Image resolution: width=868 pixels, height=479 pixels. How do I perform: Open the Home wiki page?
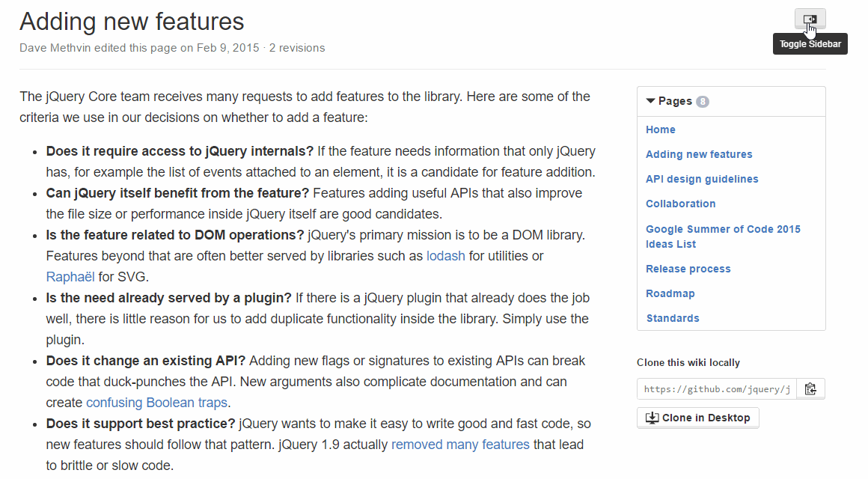(x=660, y=129)
